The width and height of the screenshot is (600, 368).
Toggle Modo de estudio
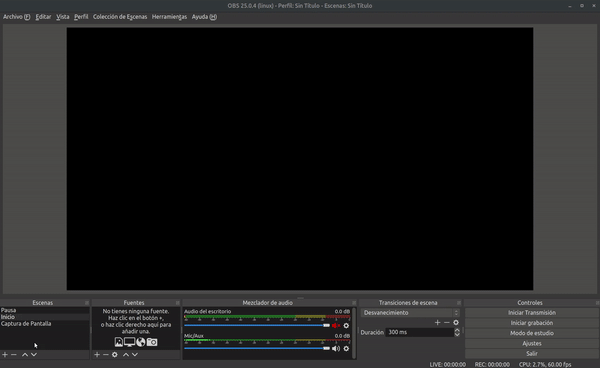[x=532, y=333]
